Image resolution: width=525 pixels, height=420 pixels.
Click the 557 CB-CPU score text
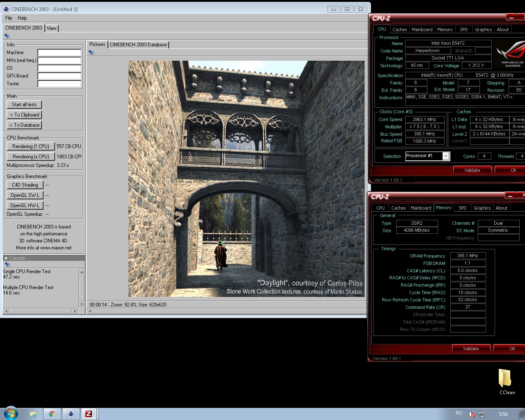(x=69, y=146)
